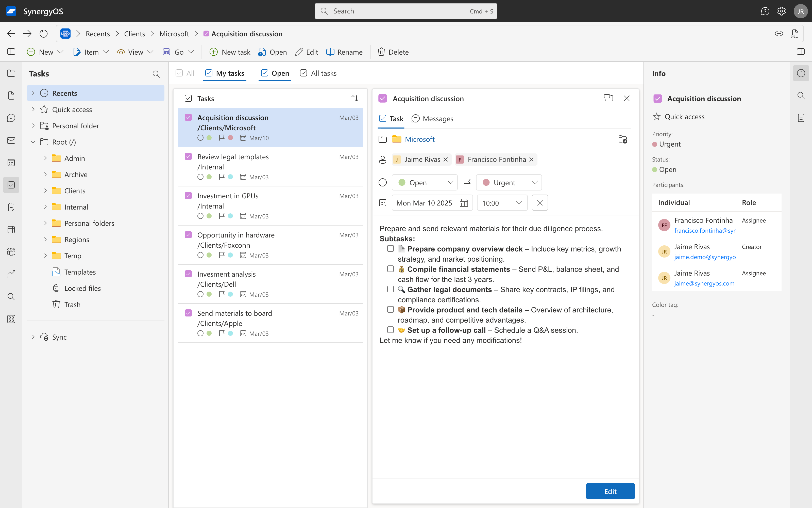Check the Gather legal documents subtask
The width and height of the screenshot is (812, 508).
point(390,289)
